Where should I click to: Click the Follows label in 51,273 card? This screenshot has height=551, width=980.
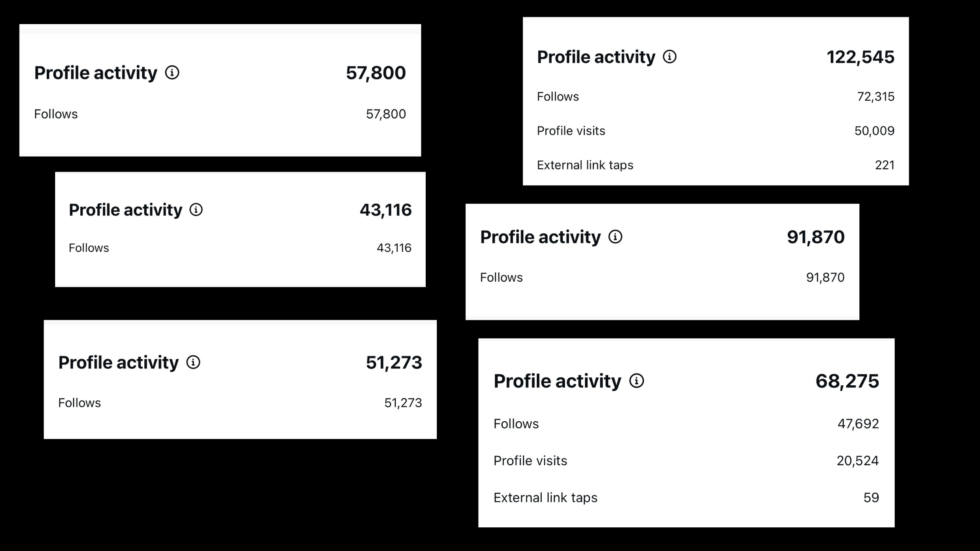click(79, 403)
